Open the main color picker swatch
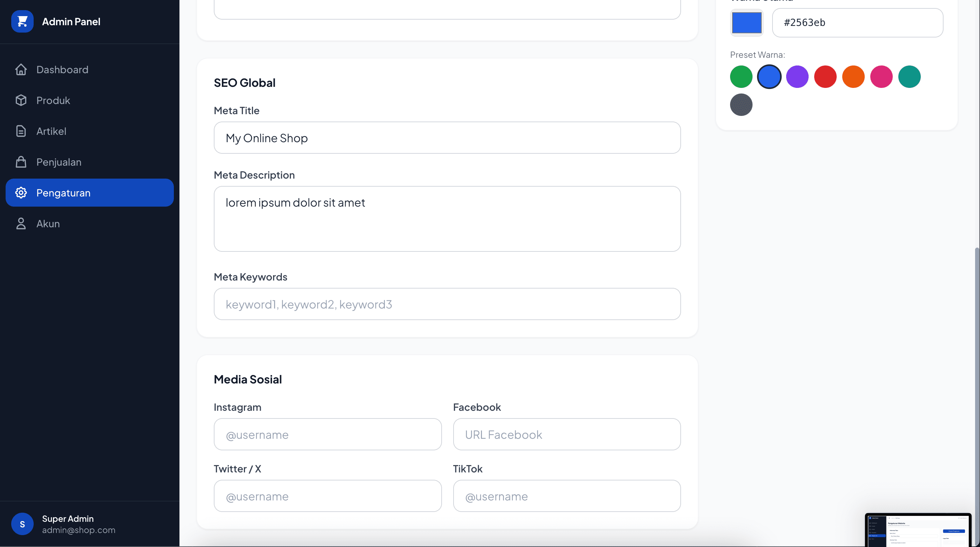Image resolution: width=980 pixels, height=547 pixels. (x=747, y=23)
